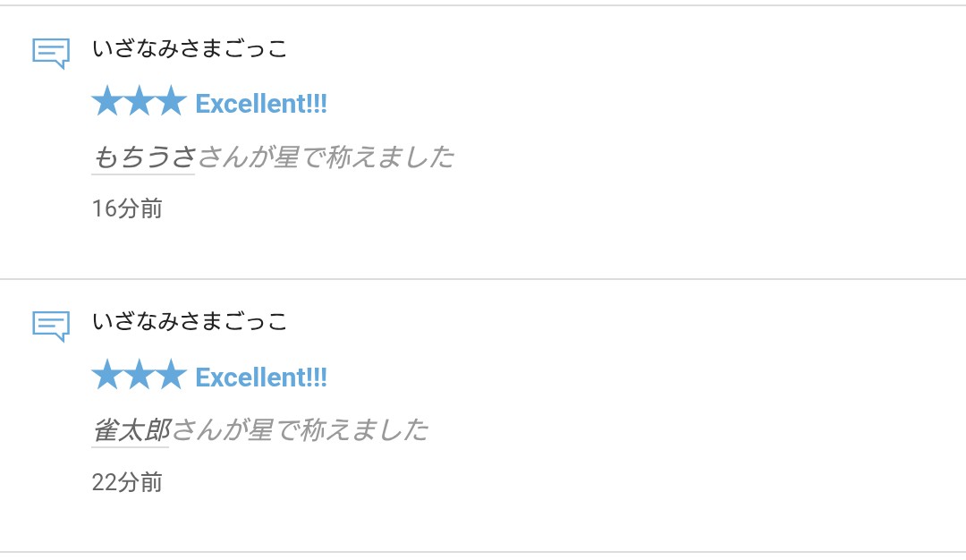
Task: Click the rightmost star in 雀太郎's rating
Action: [171, 375]
